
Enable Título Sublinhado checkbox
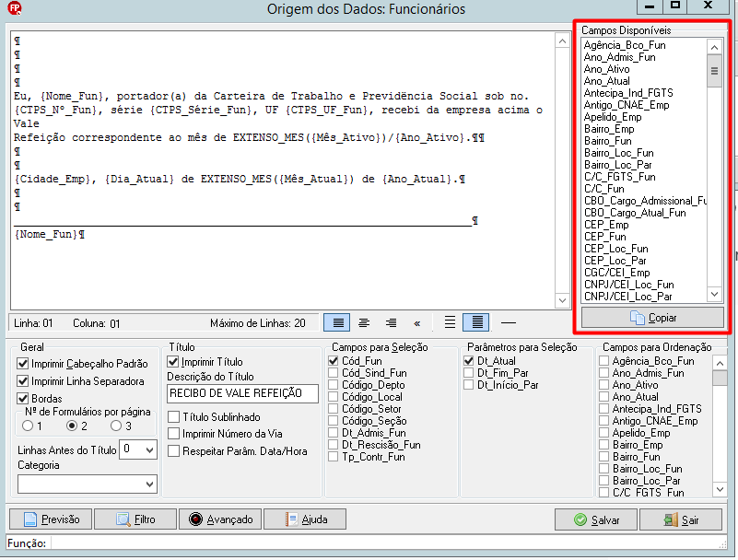[174, 417]
